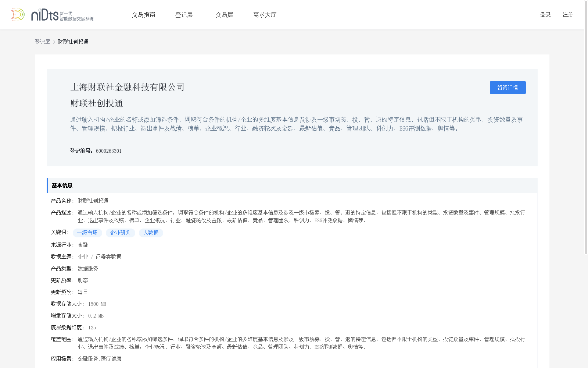Screen dimensions: 588x368
Task: Click the 咨询详情 button
Action: click(508, 88)
